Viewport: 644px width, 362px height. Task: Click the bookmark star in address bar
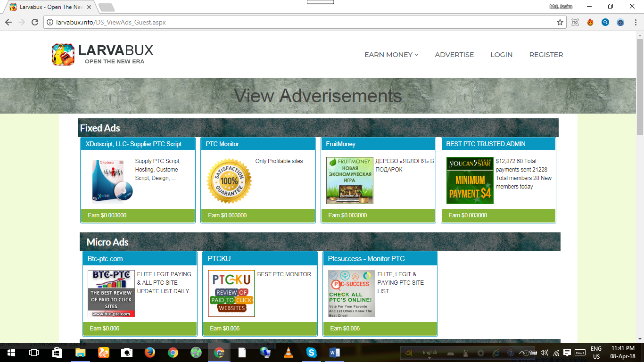pos(560,22)
